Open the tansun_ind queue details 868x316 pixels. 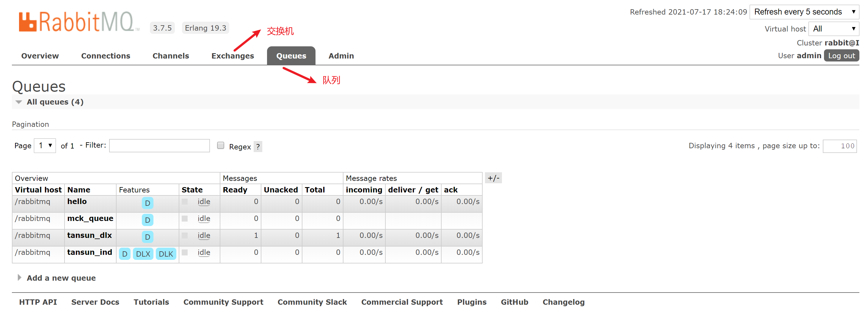pyautogui.click(x=90, y=252)
